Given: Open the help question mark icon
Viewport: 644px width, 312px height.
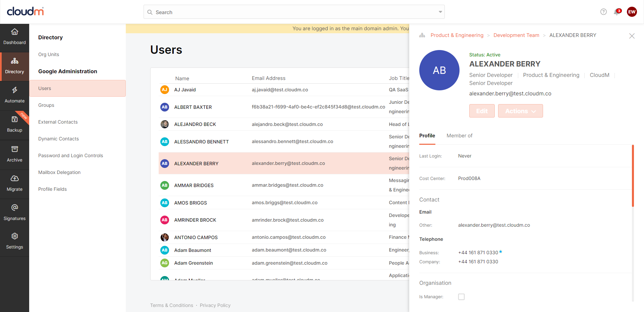Looking at the screenshot, I should coord(603,12).
